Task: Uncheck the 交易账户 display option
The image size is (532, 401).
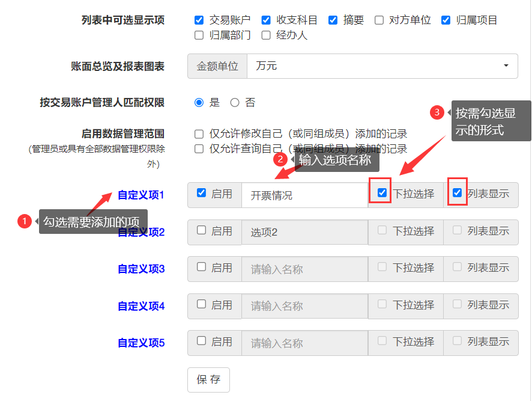Action: click(199, 20)
